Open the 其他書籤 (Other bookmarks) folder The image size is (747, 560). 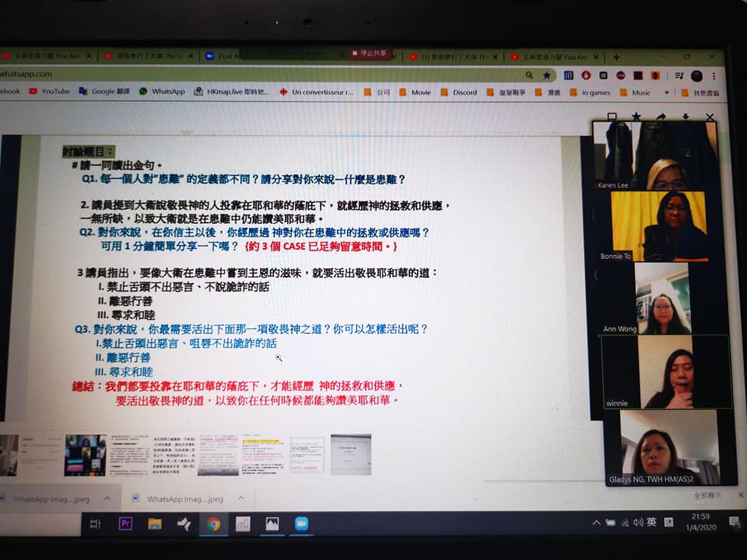pos(700,93)
